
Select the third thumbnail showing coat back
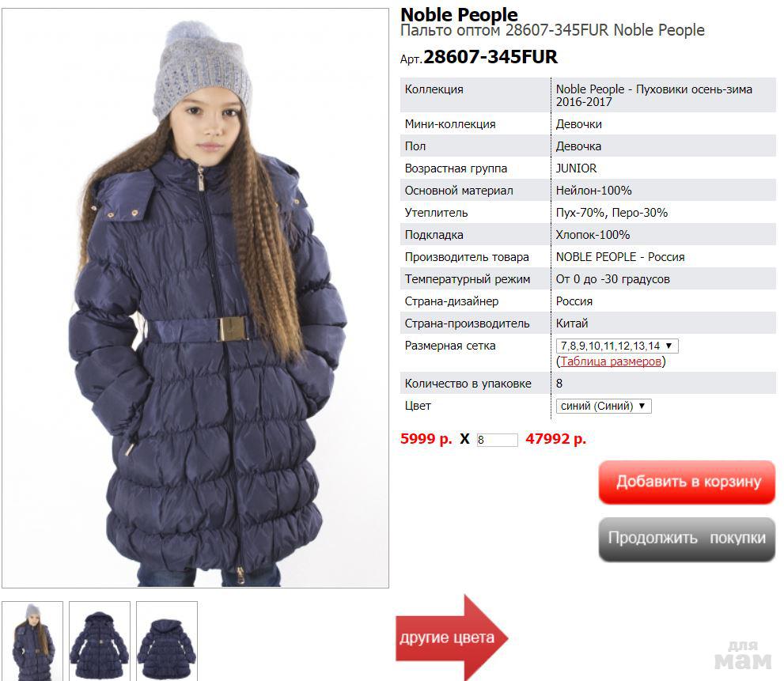pyautogui.click(x=167, y=641)
